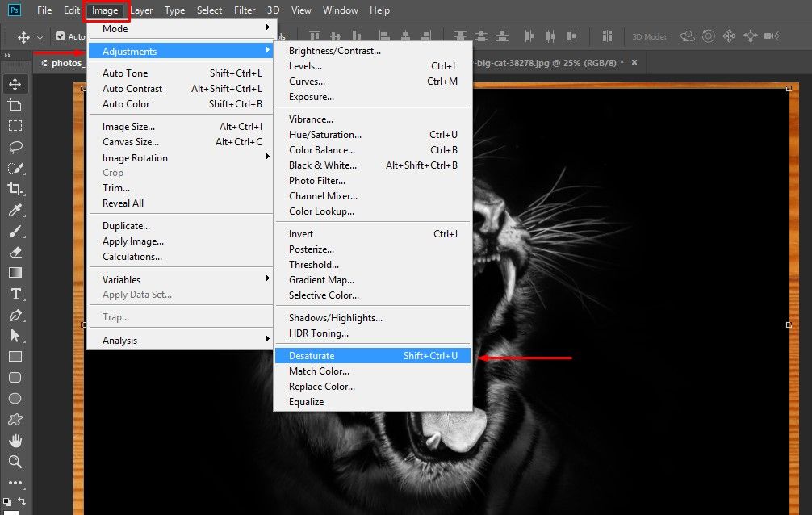Screen dimensions: 812x515
Task: Click the Auto-Align Layers icon
Action: [607, 36]
